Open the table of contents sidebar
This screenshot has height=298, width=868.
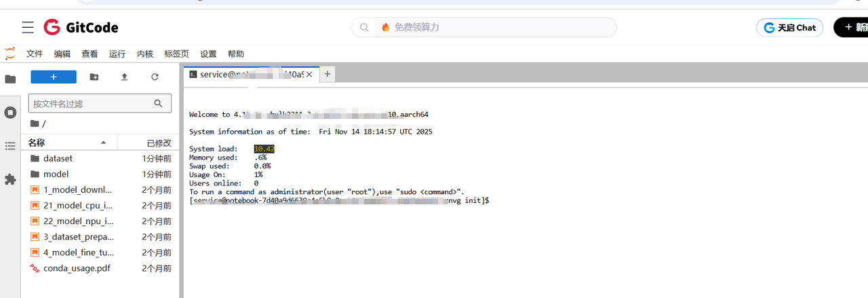click(10, 146)
